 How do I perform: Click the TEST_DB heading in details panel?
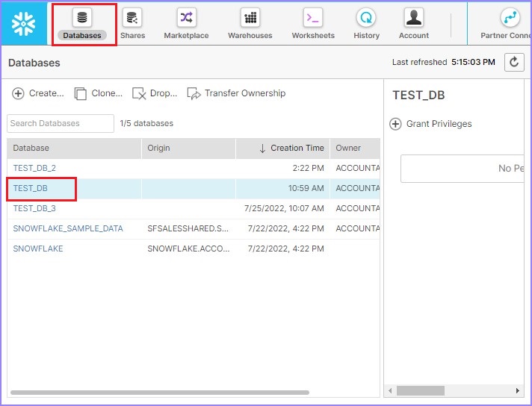coord(418,96)
